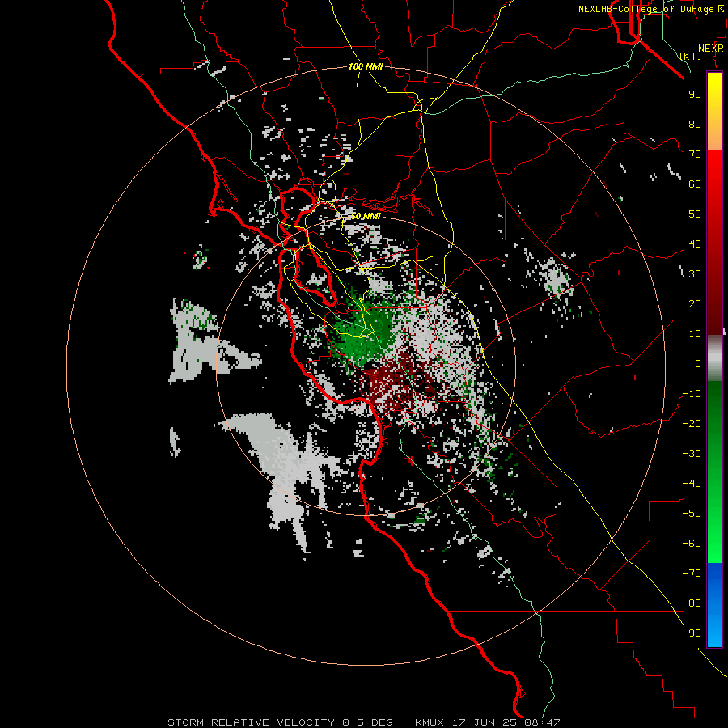This screenshot has height=728, width=728.
Task: Click the -30 value on velocity scale
Action: (692, 454)
